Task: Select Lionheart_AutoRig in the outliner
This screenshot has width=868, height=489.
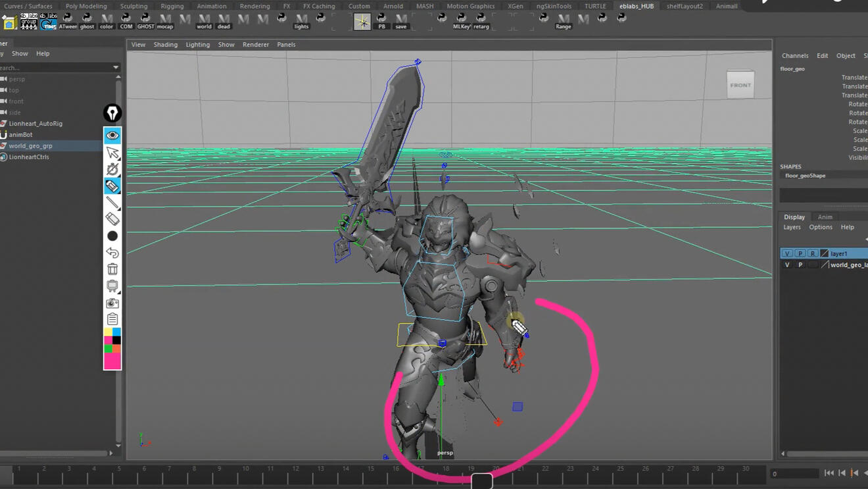Action: pos(36,124)
